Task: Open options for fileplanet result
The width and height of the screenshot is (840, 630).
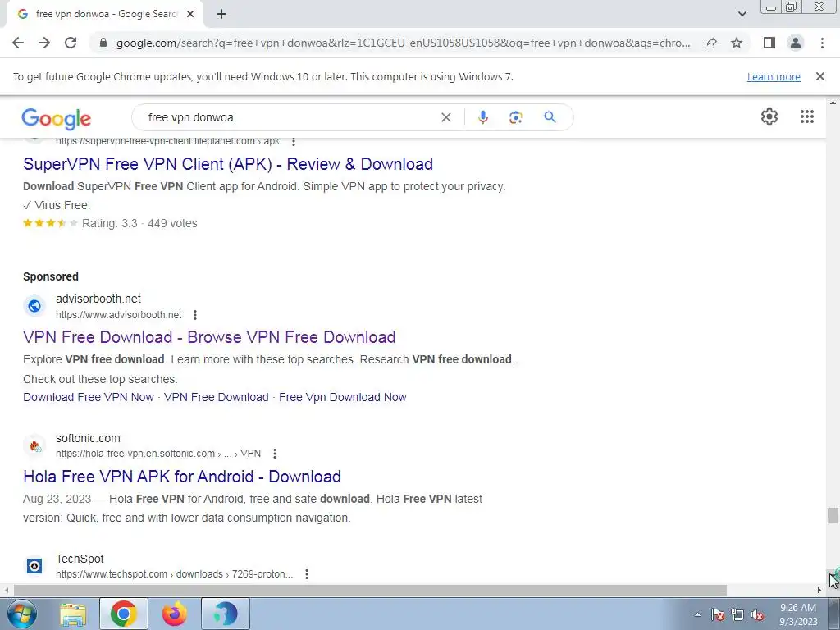Action: pos(293,142)
